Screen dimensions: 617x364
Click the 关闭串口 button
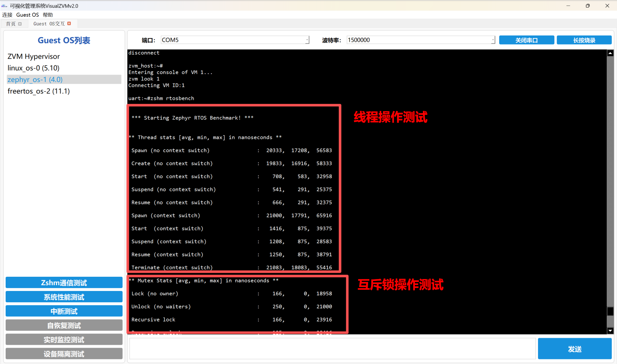(526, 40)
